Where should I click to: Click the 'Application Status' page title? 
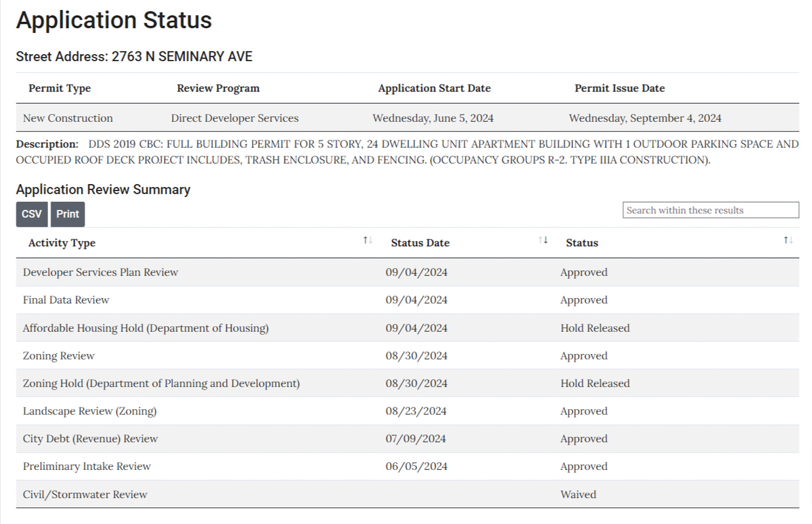pyautogui.click(x=114, y=20)
